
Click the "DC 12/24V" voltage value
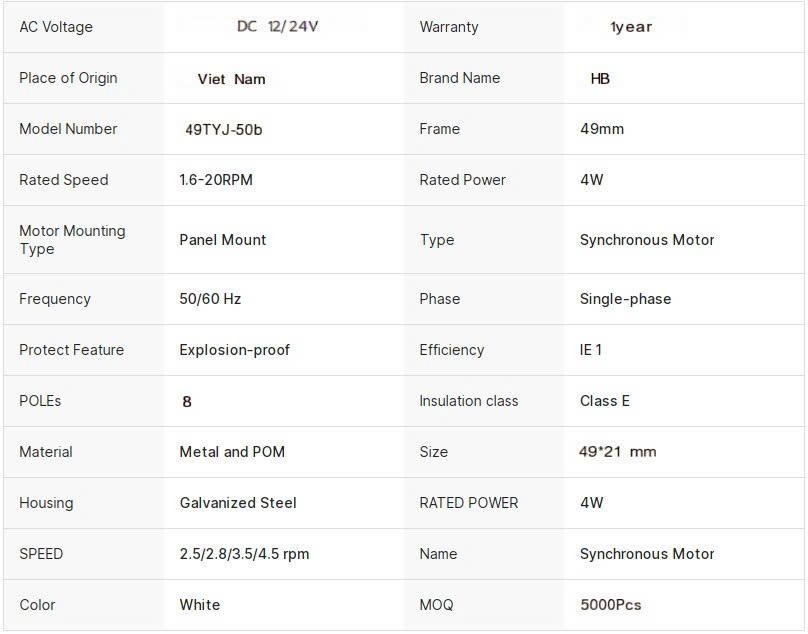277,27
